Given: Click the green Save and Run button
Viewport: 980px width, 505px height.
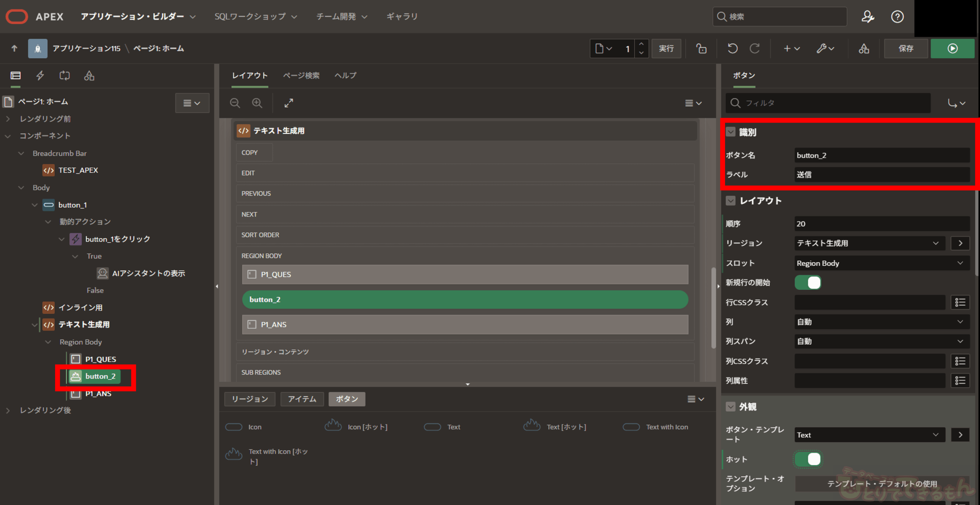Looking at the screenshot, I should 952,49.
